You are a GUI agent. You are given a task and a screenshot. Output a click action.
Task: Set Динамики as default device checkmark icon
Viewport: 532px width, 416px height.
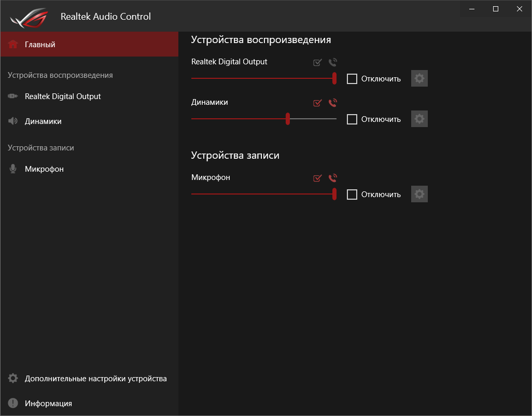click(x=318, y=103)
